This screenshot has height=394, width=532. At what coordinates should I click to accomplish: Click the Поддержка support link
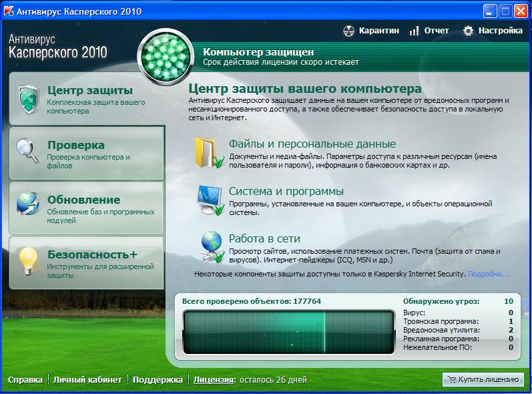coord(158,379)
